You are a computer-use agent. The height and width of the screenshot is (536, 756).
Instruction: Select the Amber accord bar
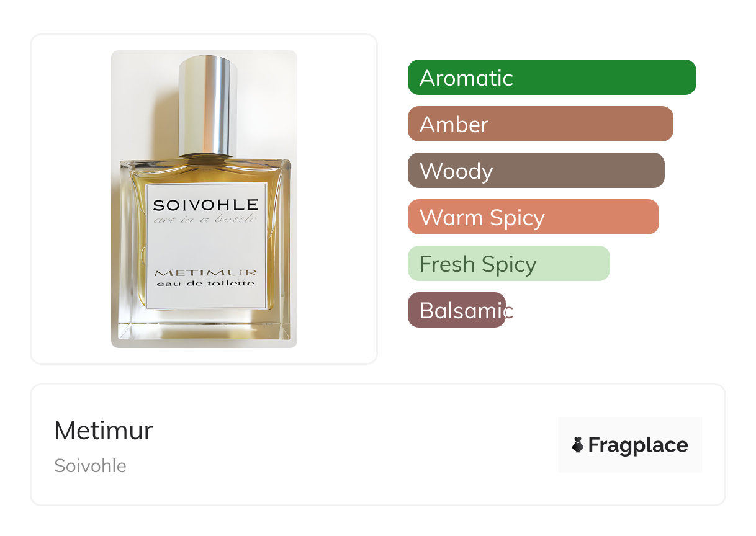pyautogui.click(x=541, y=124)
